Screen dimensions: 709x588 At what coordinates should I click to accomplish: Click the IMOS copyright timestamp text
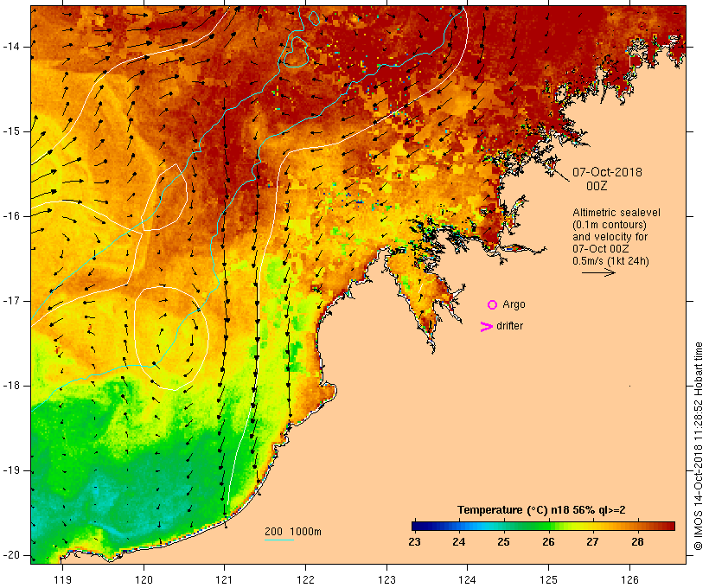coord(698,446)
